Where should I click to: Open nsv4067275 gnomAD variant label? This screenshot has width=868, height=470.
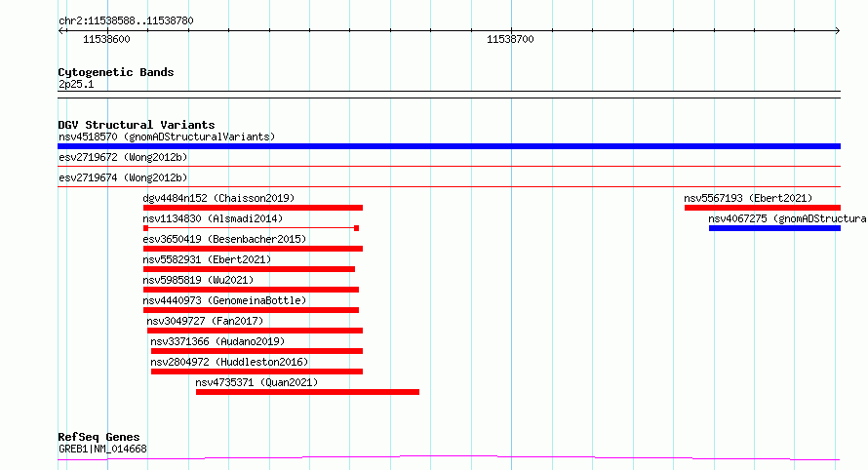click(x=788, y=218)
